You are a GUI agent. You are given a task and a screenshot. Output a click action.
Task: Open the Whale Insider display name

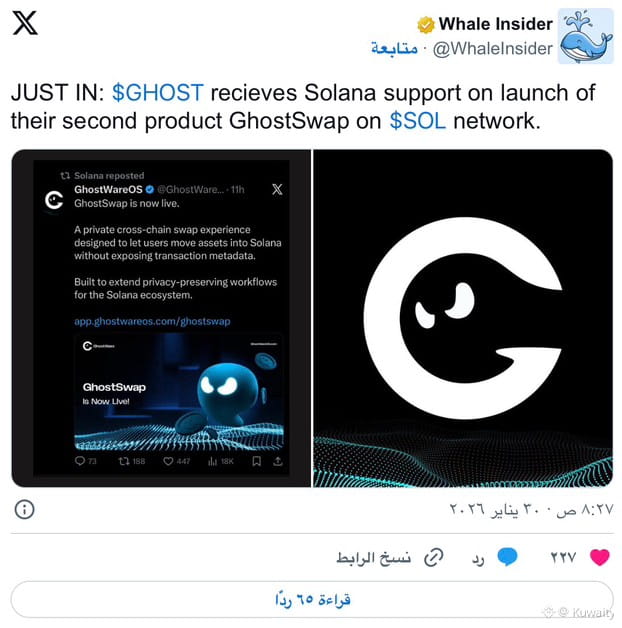click(495, 24)
